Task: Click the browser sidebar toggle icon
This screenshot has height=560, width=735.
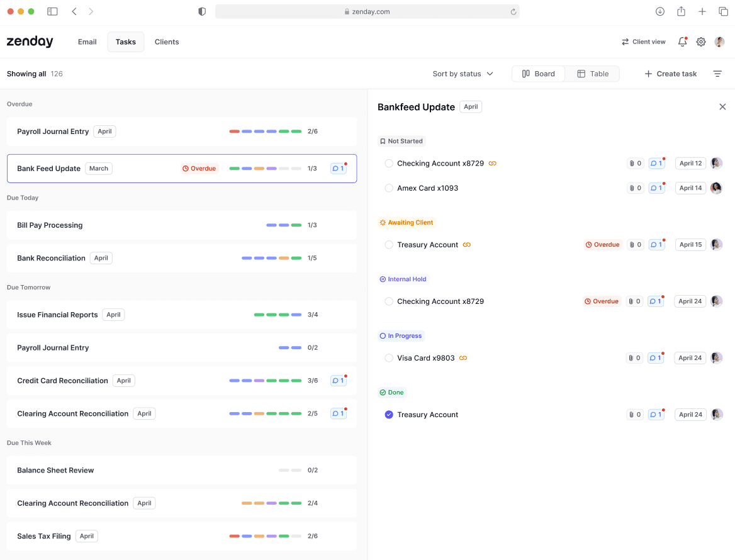Action: [52, 11]
